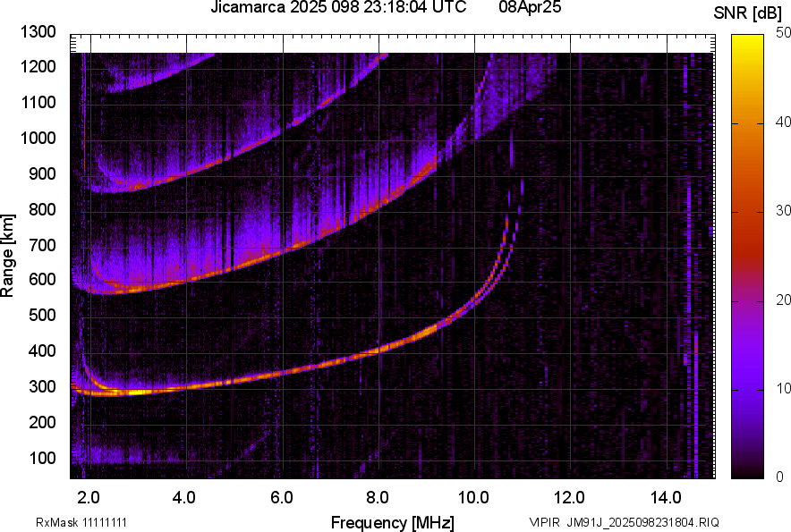Click range tick label '600'
Screen dimensions: 791x532
click(42, 279)
